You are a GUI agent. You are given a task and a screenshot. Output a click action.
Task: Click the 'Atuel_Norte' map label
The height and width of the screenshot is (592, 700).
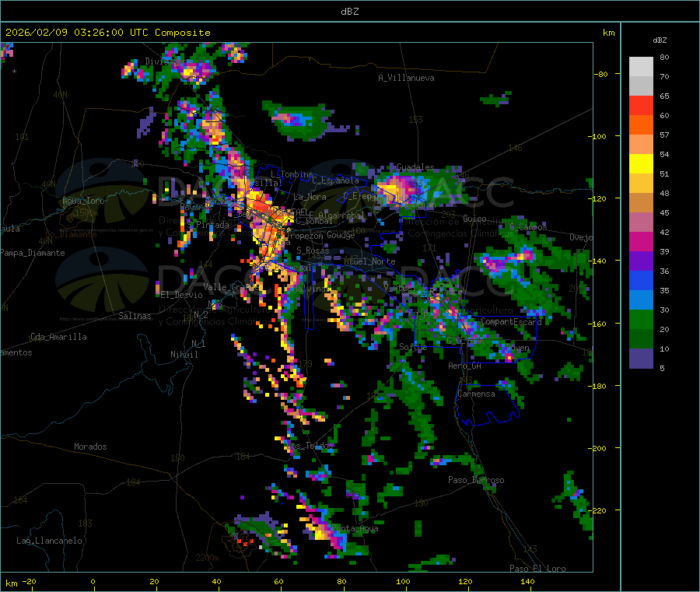(369, 261)
